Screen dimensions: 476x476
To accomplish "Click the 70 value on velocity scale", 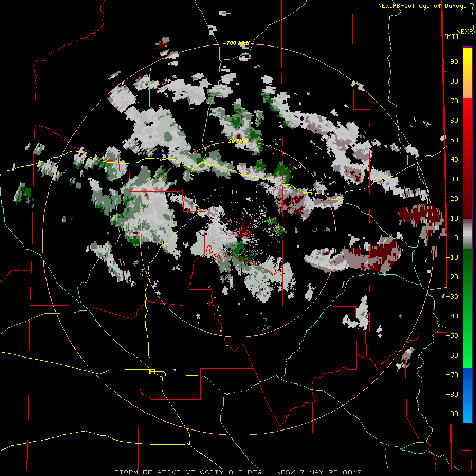I will 454,101.
